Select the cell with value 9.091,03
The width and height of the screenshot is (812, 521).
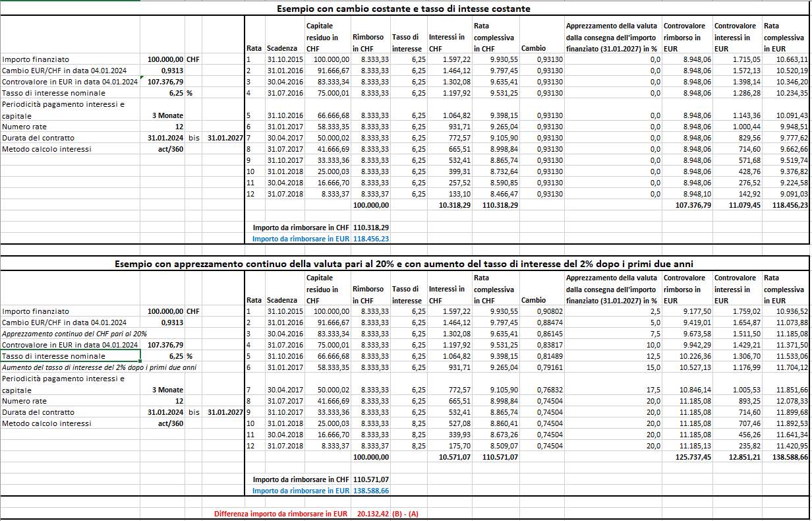click(786, 194)
